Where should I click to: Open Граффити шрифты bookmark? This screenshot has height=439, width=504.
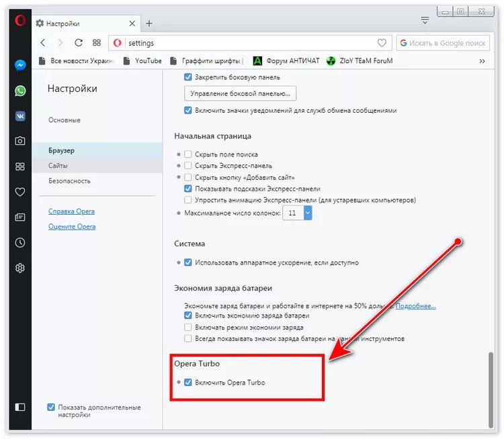[x=206, y=60]
